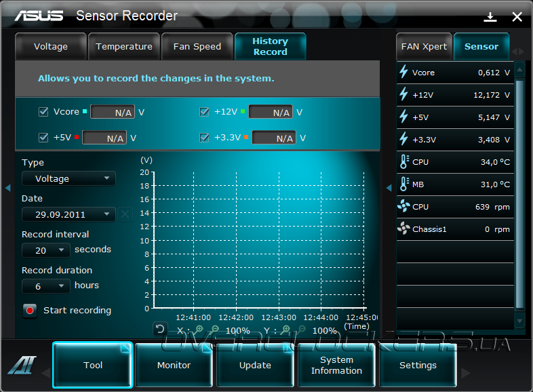Screen dimensions: 533x392
Task: Click the +5V N/A value field
Action: [104, 138]
